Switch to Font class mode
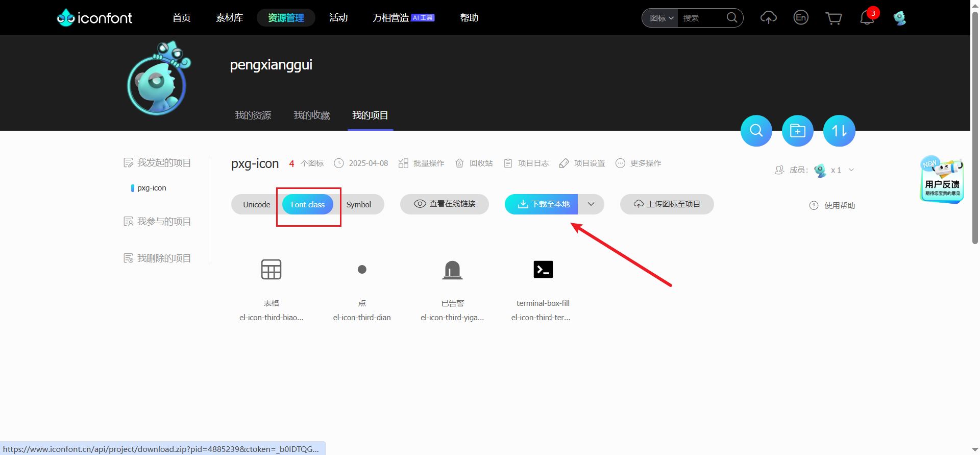Image resolution: width=980 pixels, height=455 pixels. coord(308,204)
